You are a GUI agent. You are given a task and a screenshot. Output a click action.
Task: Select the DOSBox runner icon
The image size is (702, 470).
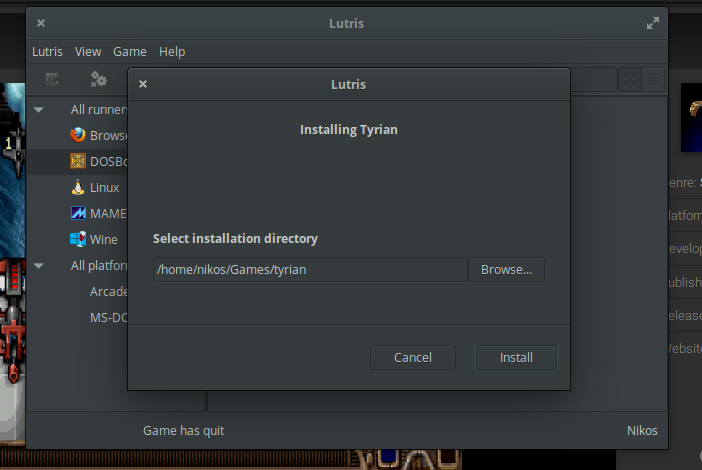coord(78,161)
